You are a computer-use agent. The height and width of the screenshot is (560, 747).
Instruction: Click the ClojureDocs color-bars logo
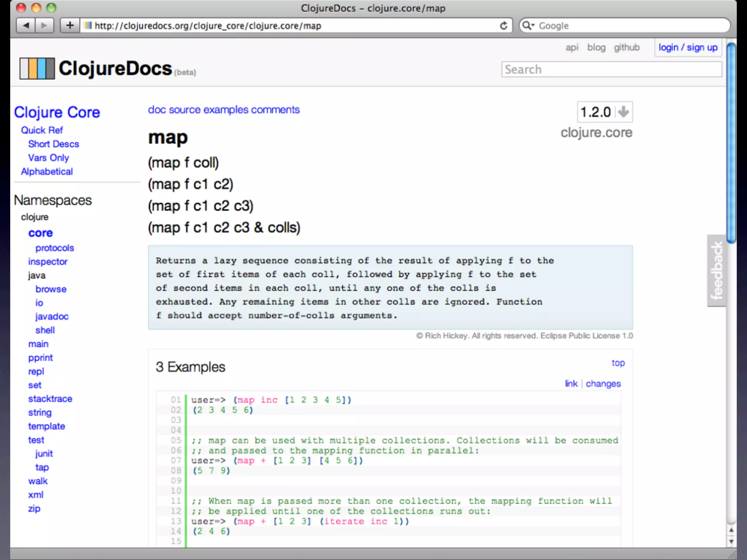click(37, 68)
